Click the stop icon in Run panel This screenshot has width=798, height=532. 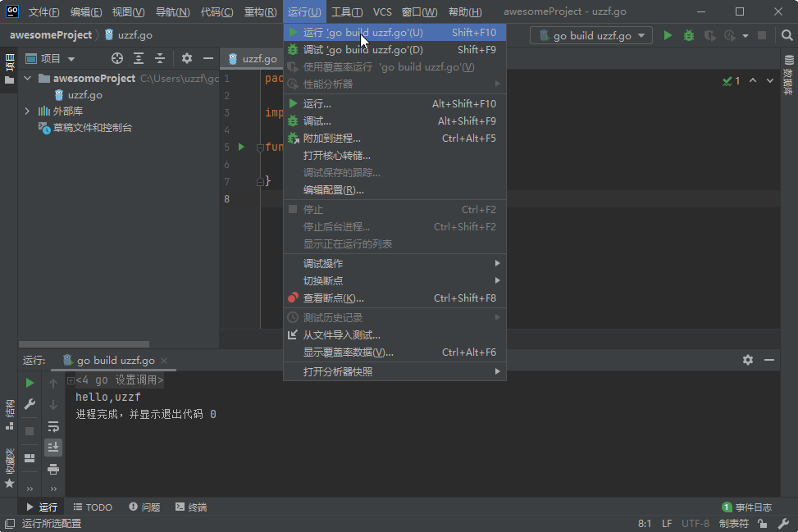point(30,431)
